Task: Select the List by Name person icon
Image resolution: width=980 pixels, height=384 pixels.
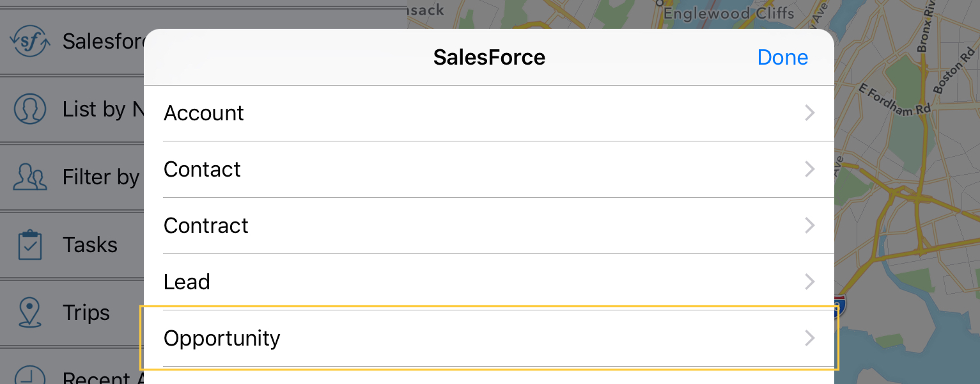Action: coord(30,109)
